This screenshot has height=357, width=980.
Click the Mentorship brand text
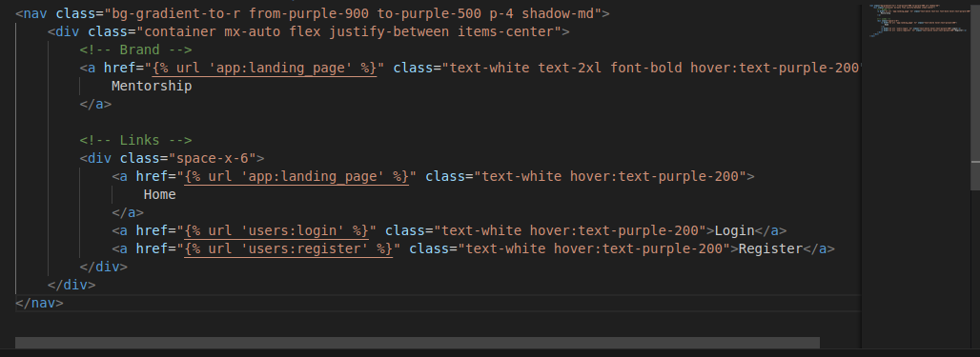pos(152,86)
